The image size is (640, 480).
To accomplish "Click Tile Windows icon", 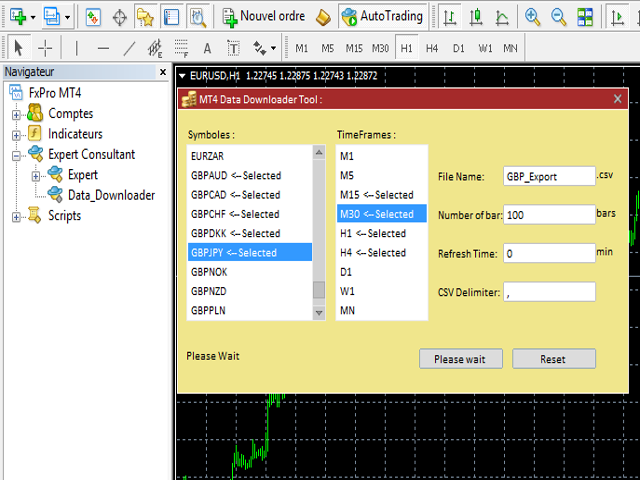I will [584, 17].
